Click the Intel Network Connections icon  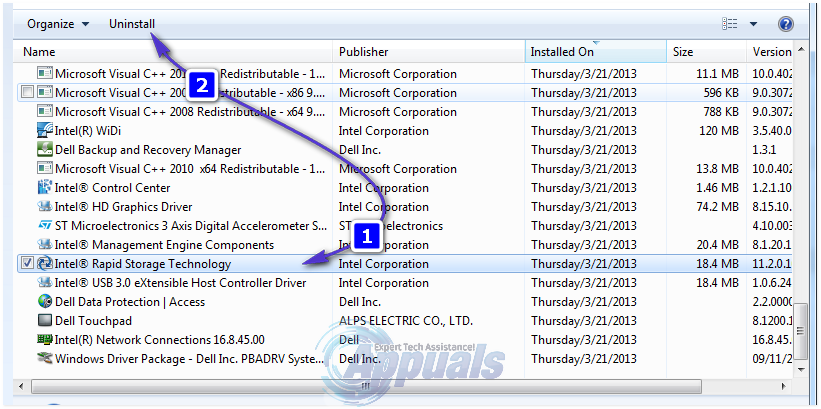point(45,340)
